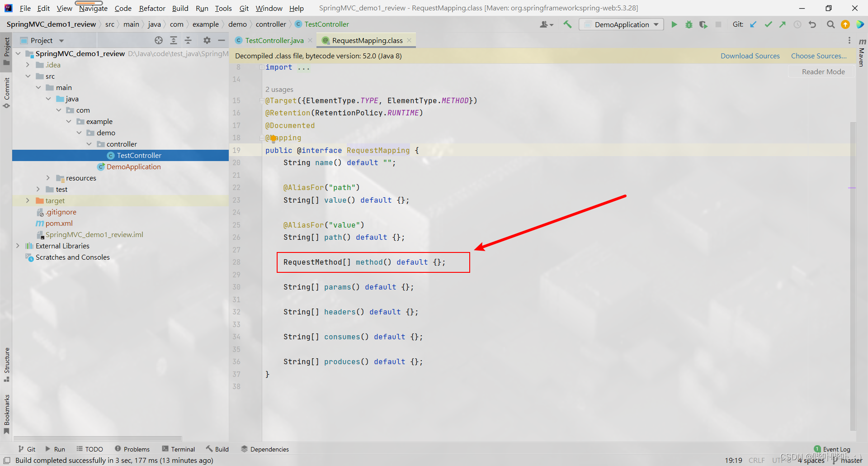
Task: Open the Git tool window at bottom
Action: [x=27, y=449]
